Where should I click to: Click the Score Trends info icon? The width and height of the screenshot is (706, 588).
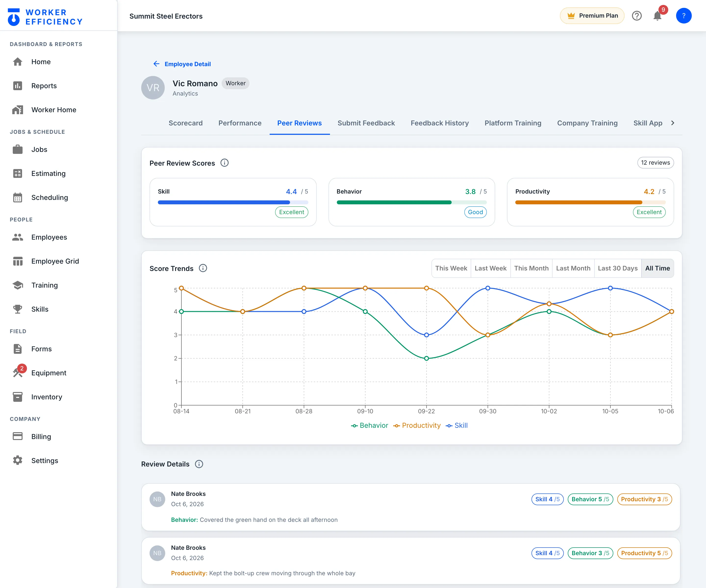[x=203, y=268]
